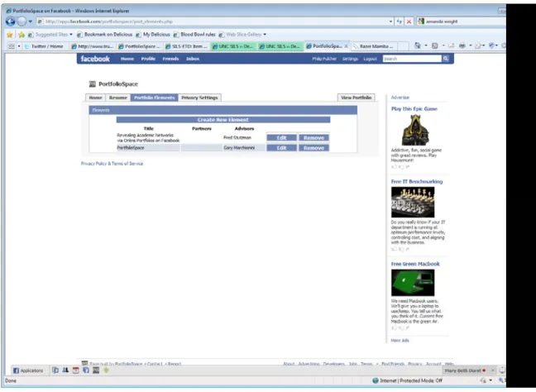Click the Facebook search magnifier button
The width and height of the screenshot is (536, 392).
coord(445,59)
